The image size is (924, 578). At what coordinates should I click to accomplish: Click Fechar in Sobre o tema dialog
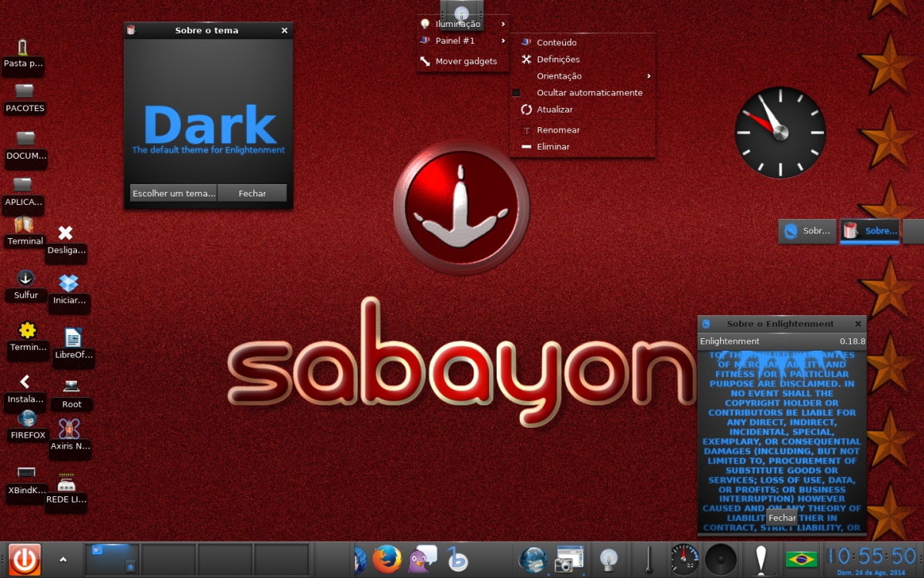[x=253, y=193]
